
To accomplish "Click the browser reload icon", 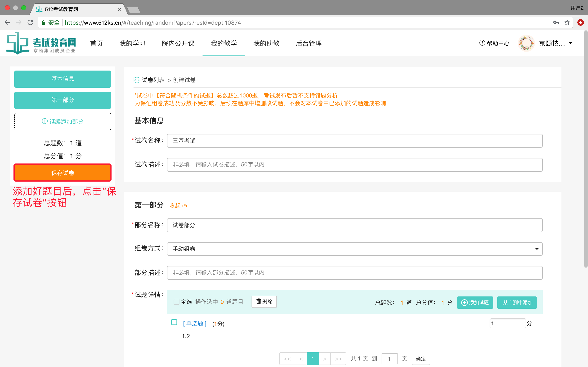I will [30, 23].
